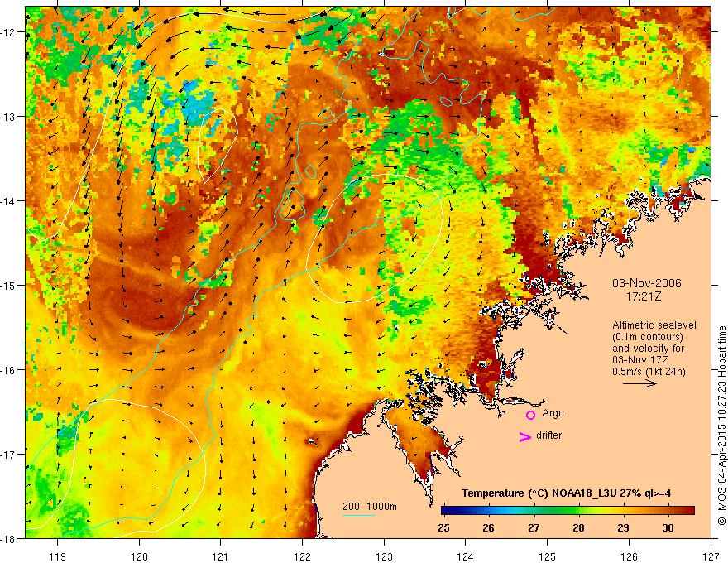Click latitude axis label -12
Viewport: 728px width, 563px height.
point(7,32)
